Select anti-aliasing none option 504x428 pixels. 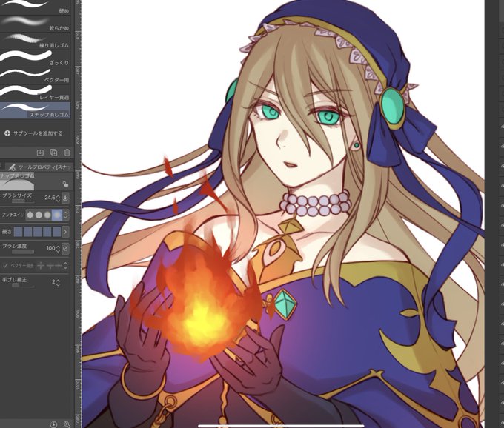(30, 215)
